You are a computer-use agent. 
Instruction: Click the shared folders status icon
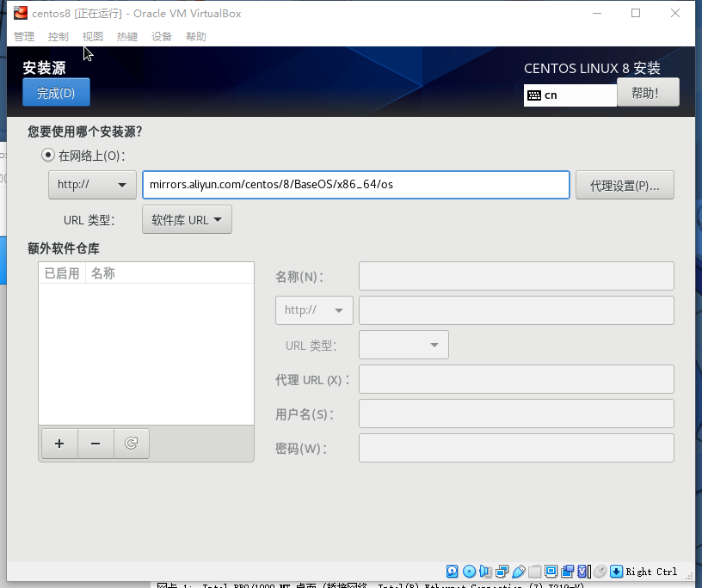click(534, 572)
